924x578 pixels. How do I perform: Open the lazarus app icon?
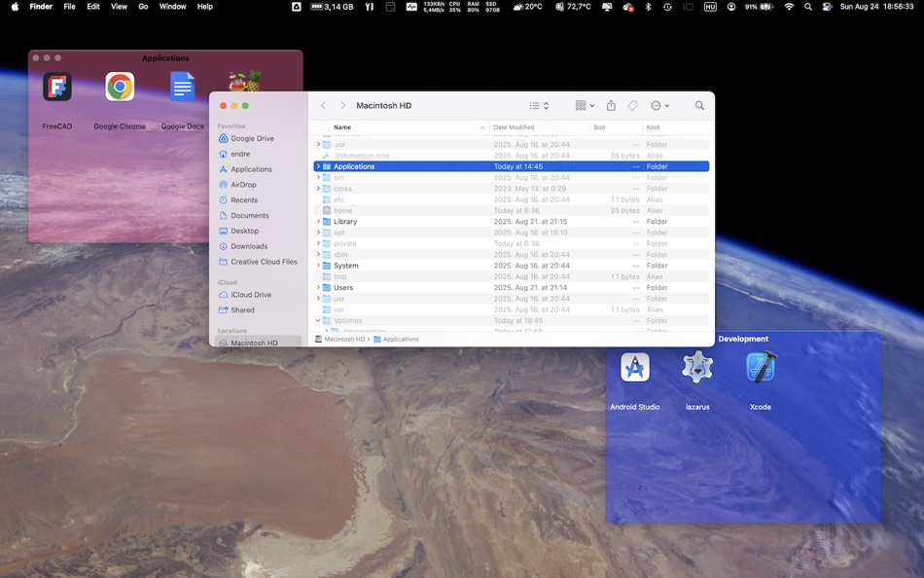697,367
